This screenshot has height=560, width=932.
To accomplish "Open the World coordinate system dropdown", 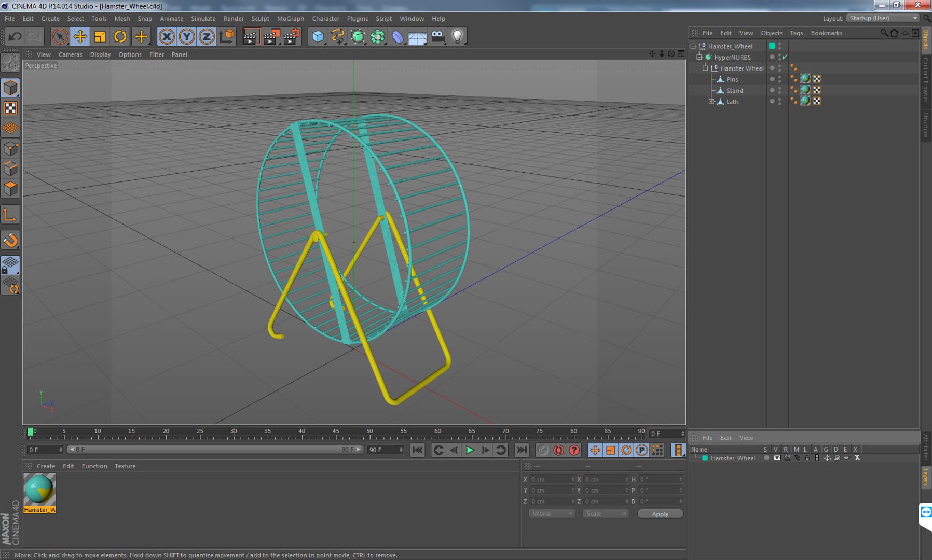I will (x=552, y=513).
